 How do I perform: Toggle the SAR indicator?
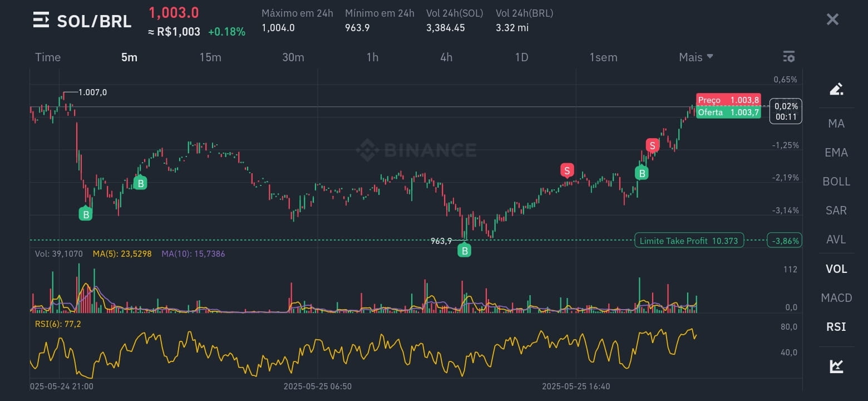tap(836, 211)
